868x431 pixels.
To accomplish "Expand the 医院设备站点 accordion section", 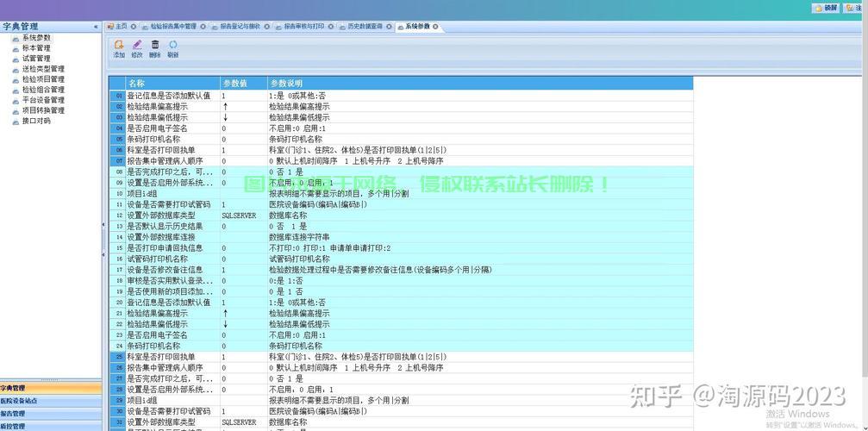I will coord(51,401).
